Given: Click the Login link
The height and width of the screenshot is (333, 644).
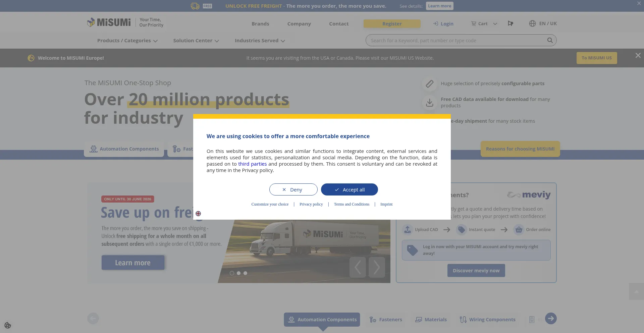Looking at the screenshot, I should (443, 24).
